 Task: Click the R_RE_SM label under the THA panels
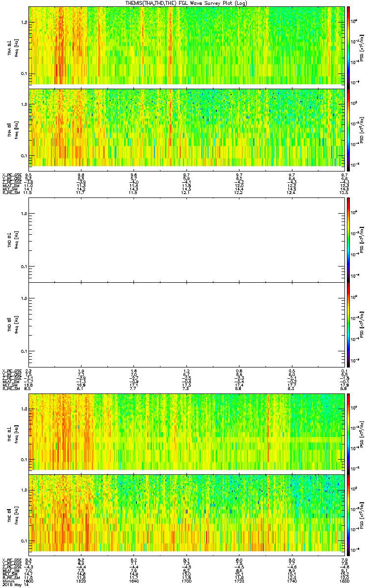(x=11, y=194)
